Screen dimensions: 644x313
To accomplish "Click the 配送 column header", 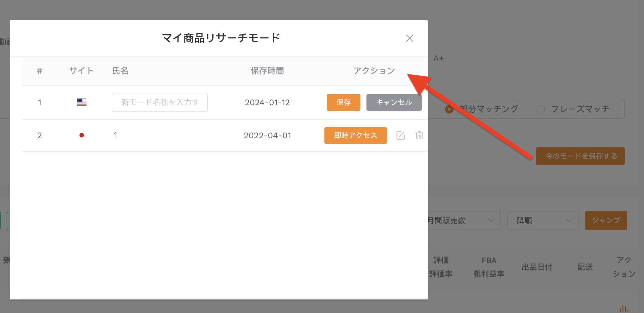I will (585, 267).
